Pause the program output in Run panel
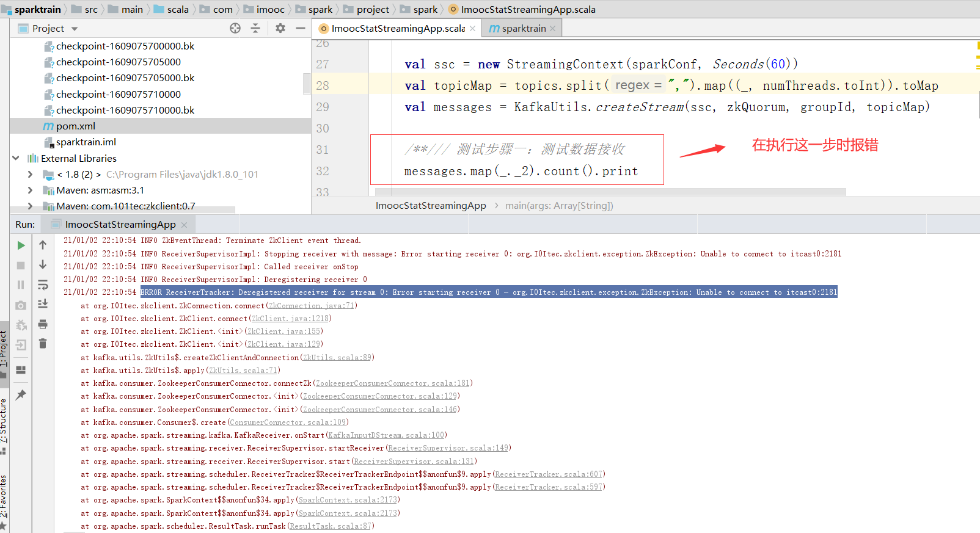Image resolution: width=980 pixels, height=533 pixels. [21, 285]
